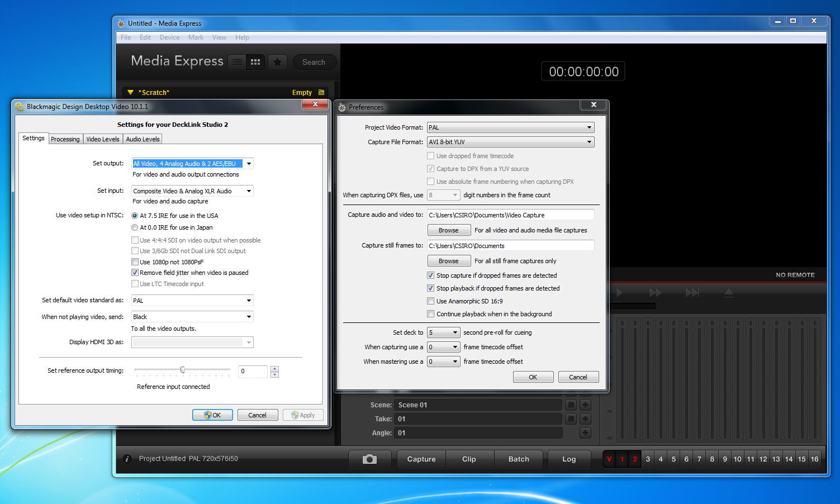Enable Use Anamorphic SD 16:9 checkbox
Viewport: 840px width, 504px height.
tap(430, 301)
